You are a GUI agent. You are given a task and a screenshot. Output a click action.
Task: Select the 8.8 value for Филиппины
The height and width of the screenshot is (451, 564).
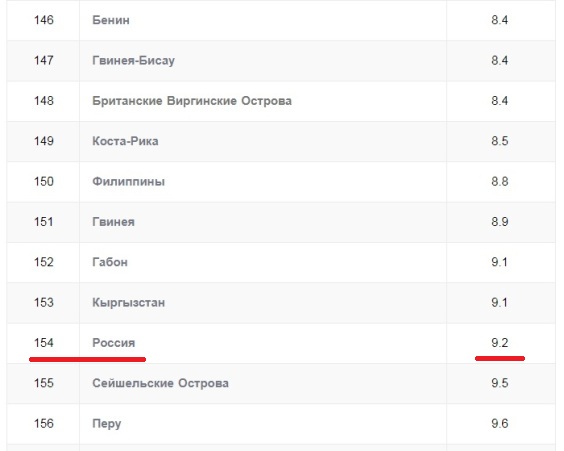500,181
